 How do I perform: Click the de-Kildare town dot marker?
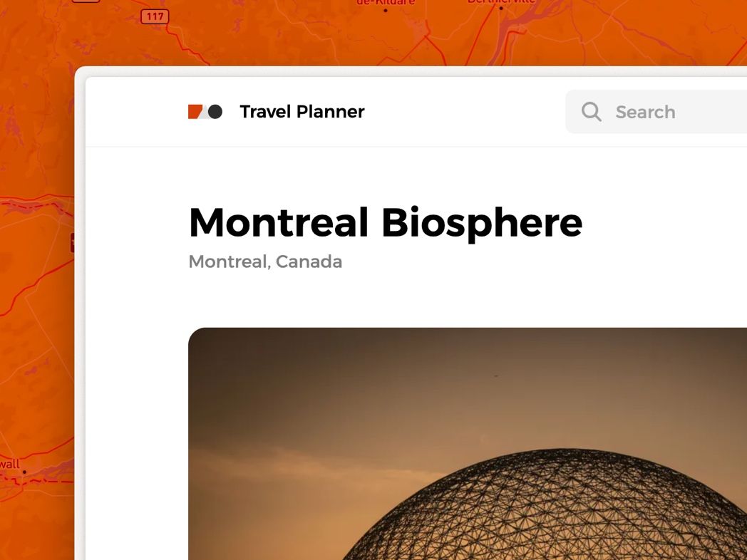386,10
